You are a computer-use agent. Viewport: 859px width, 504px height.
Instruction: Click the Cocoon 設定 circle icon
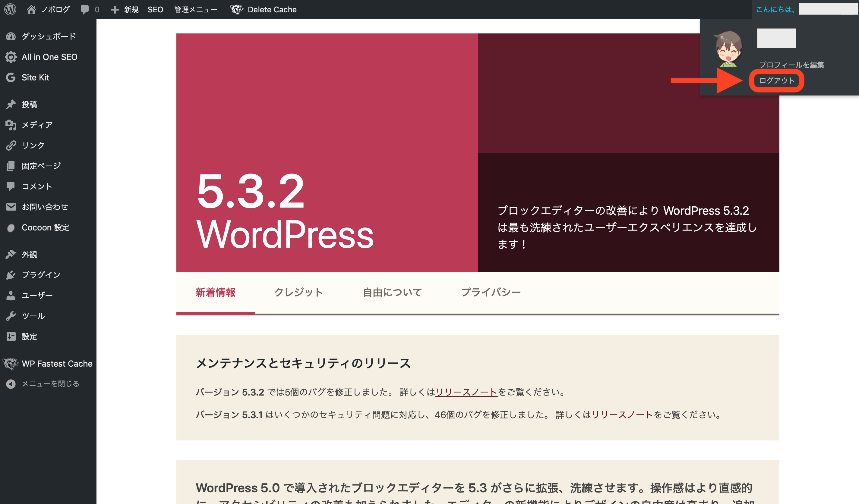pyautogui.click(x=11, y=227)
